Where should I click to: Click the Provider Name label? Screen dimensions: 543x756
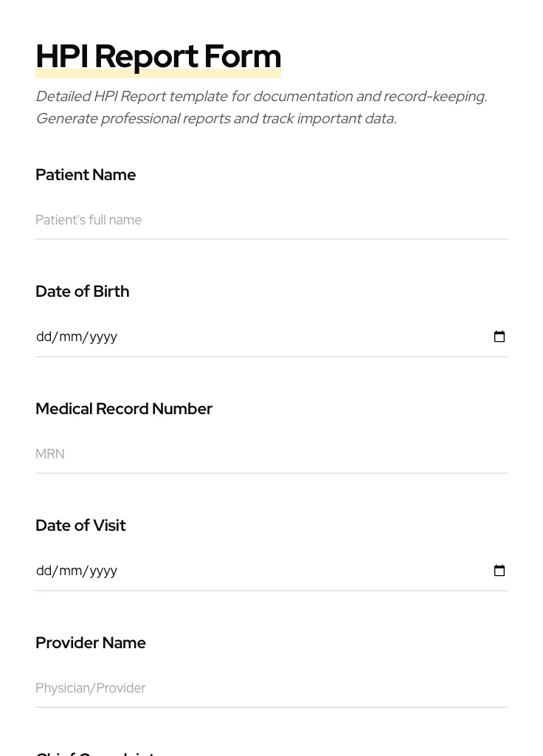[x=91, y=643]
